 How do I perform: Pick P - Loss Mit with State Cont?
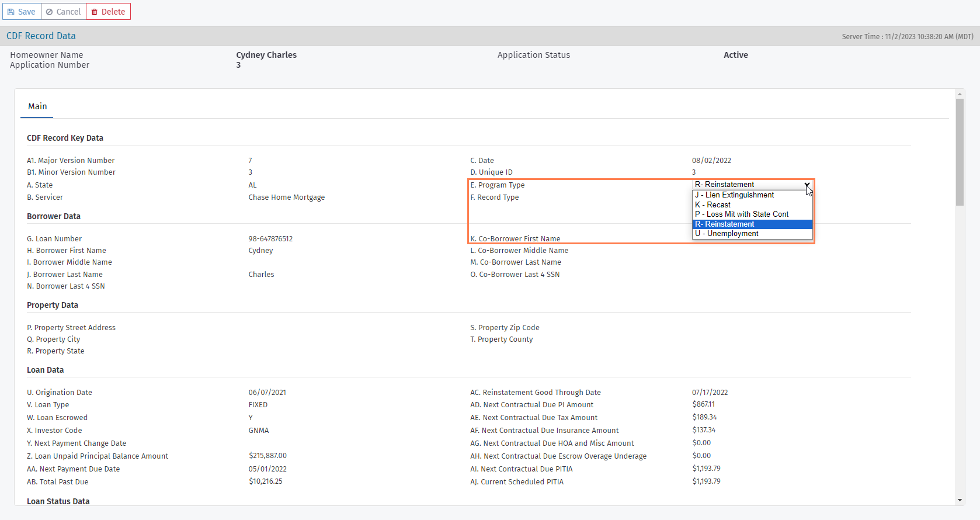click(x=742, y=214)
